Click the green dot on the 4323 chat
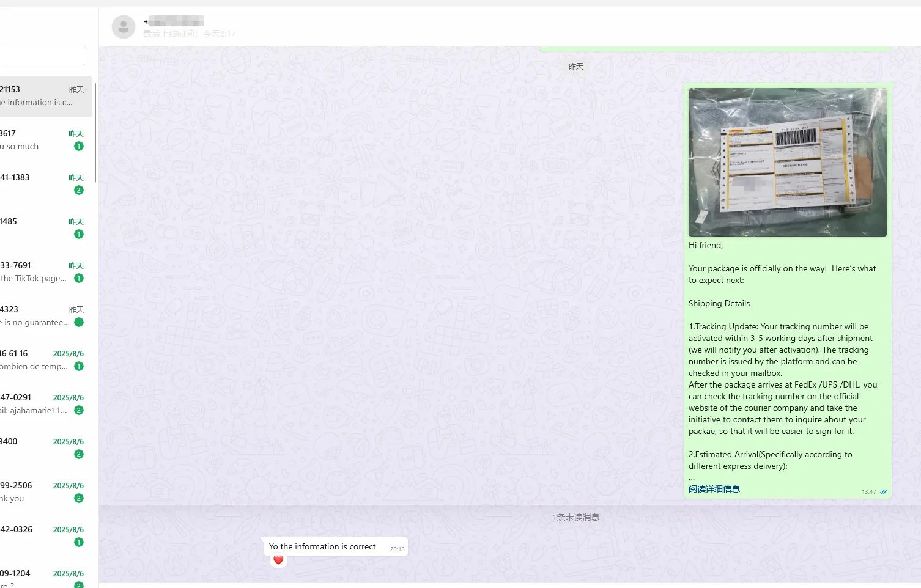This screenshot has width=921, height=588. coord(78,322)
